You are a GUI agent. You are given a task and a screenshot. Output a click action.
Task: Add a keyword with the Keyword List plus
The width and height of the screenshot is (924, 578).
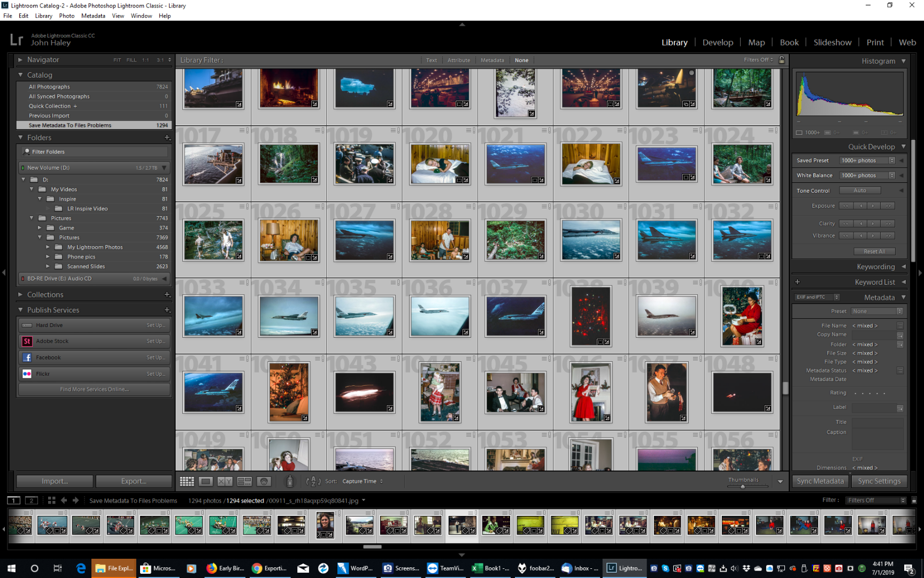pyautogui.click(x=797, y=282)
